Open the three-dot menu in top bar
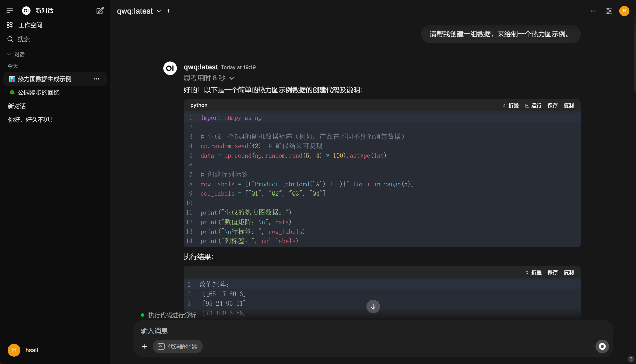 (594, 11)
